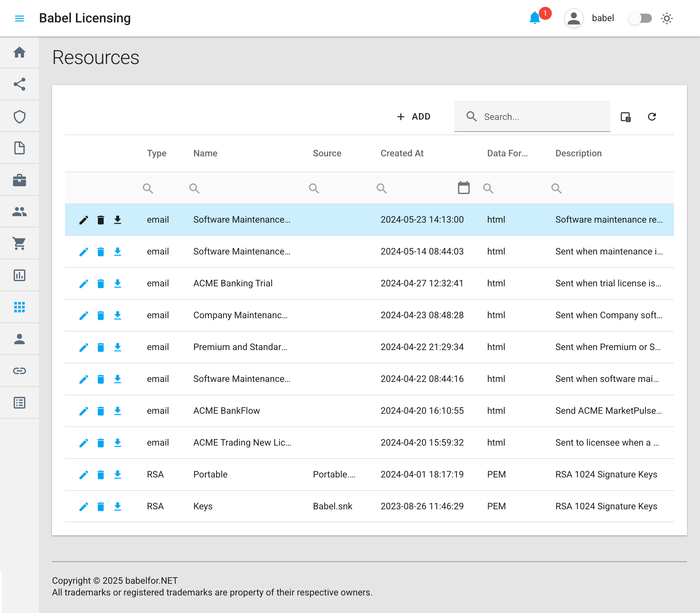700x613 pixels.
Task: Delete the ACME Banking Trial resource
Action: pyautogui.click(x=100, y=283)
